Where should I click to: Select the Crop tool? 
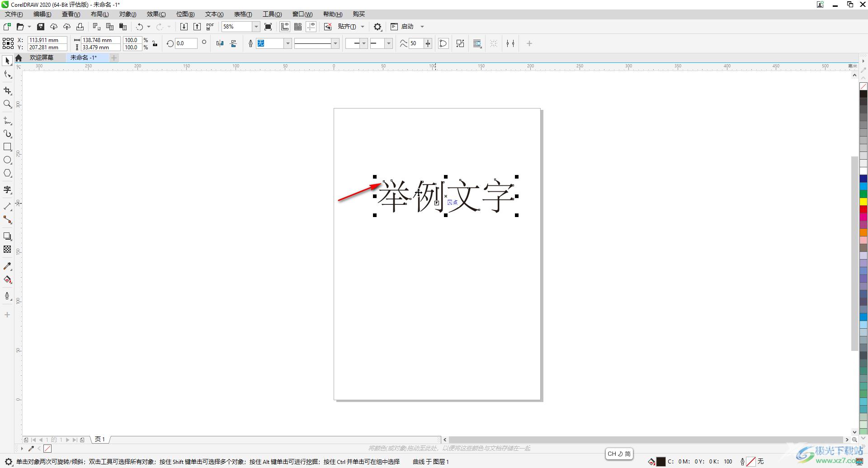click(7, 91)
